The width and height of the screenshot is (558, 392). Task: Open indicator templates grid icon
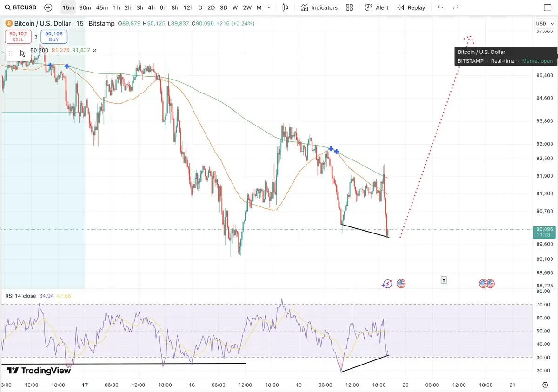(x=350, y=7)
